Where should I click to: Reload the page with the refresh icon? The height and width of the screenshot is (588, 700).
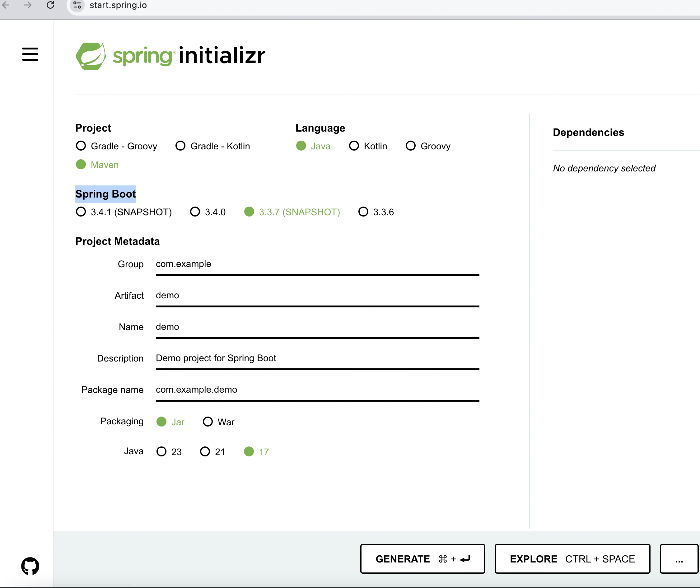[50, 5]
